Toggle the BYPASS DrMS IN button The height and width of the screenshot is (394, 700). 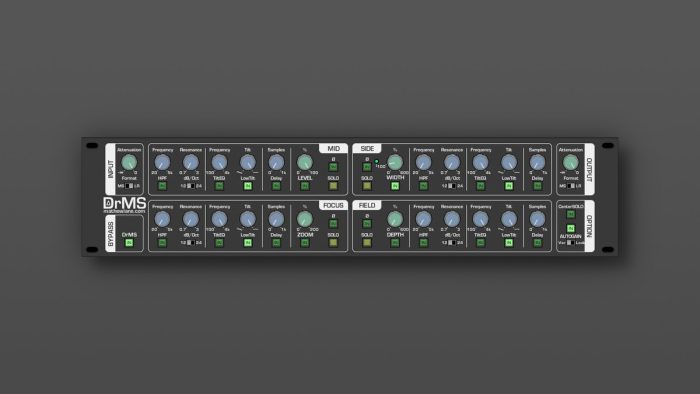click(129, 243)
